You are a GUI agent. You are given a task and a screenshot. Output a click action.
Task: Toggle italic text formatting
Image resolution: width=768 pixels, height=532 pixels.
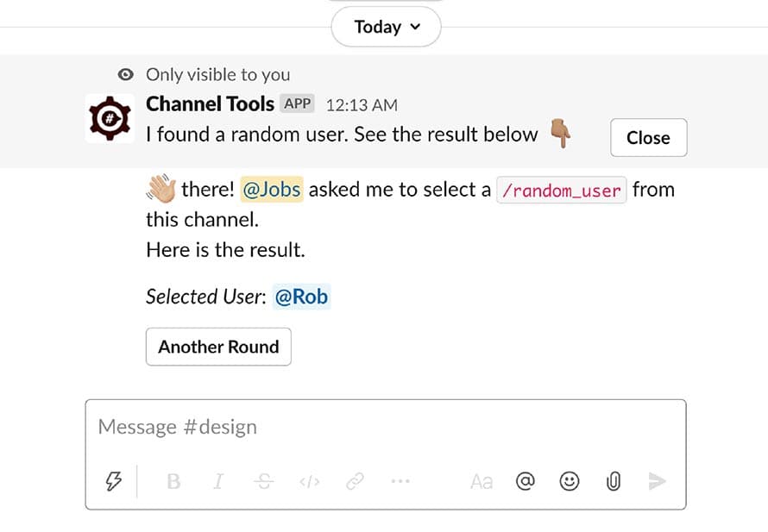click(x=218, y=482)
